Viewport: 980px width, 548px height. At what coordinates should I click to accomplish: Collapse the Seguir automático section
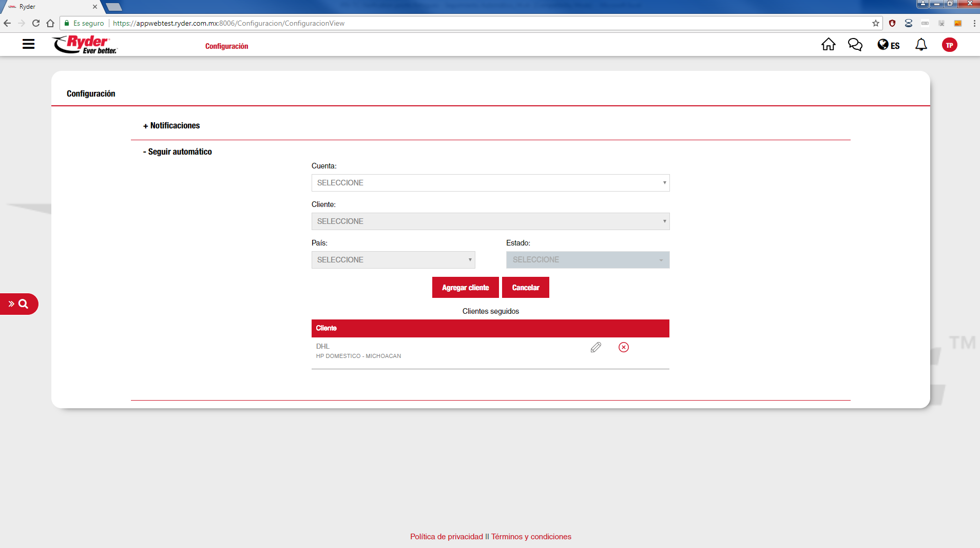click(178, 152)
